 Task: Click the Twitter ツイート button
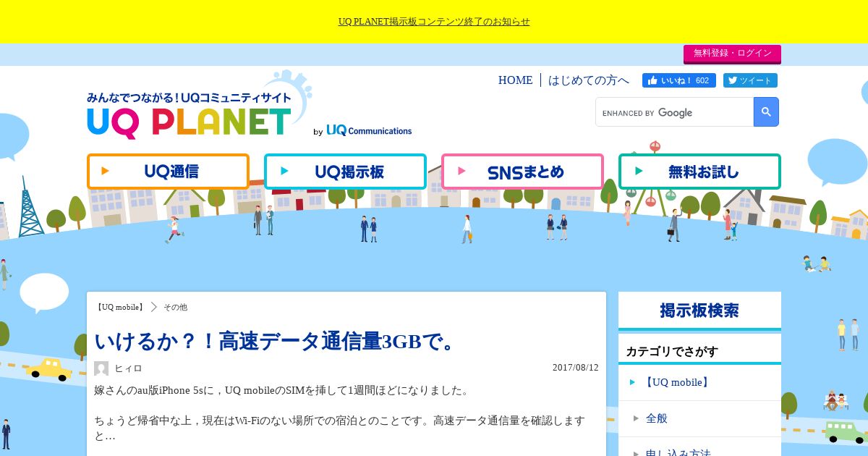click(750, 80)
